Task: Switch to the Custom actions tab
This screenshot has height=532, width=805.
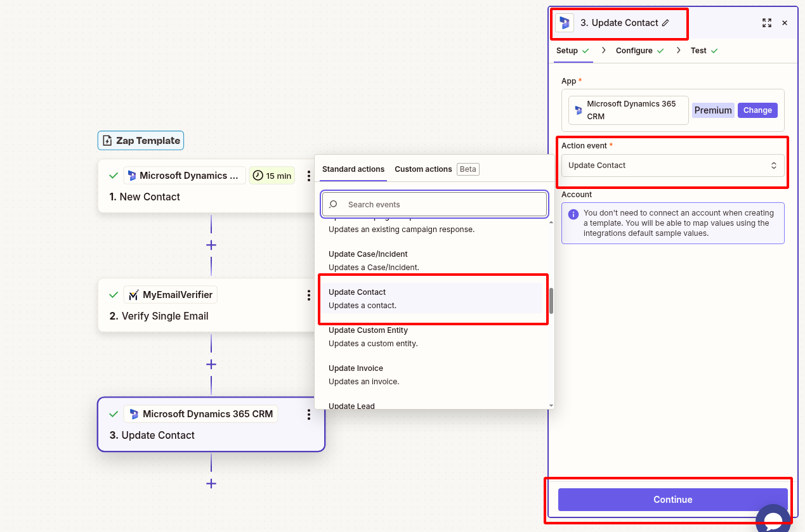Action: coord(422,169)
